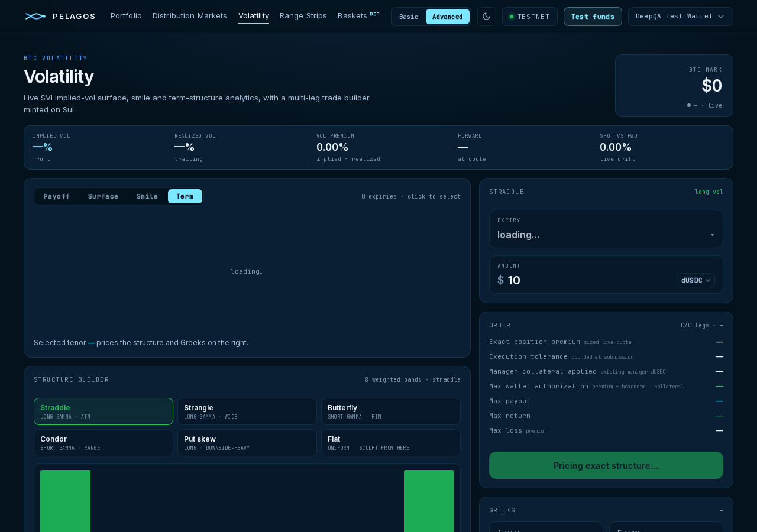This screenshot has height=532, width=757.
Task: Select the Put skew structure
Action: point(247,443)
